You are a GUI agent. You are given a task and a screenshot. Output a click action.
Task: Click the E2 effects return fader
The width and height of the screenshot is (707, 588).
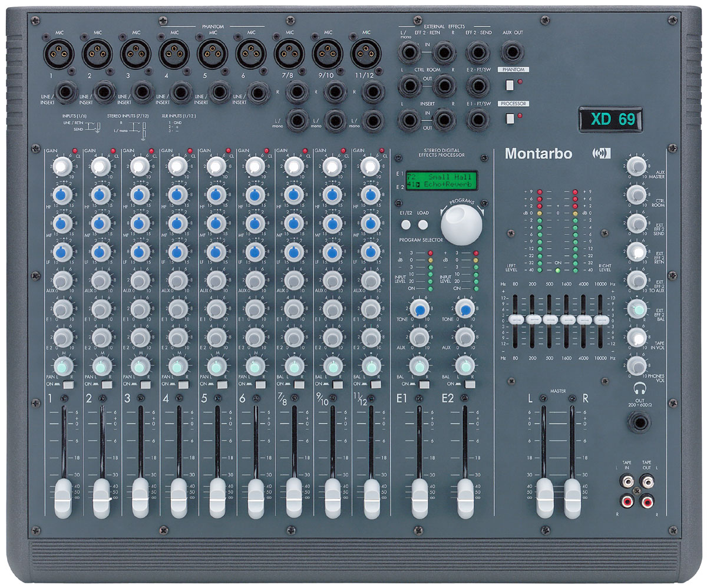465,498
